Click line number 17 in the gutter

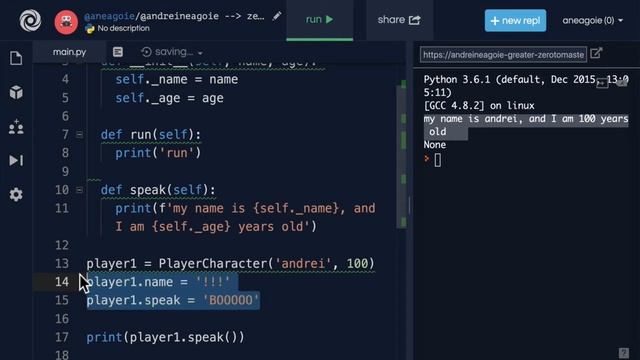click(x=62, y=337)
